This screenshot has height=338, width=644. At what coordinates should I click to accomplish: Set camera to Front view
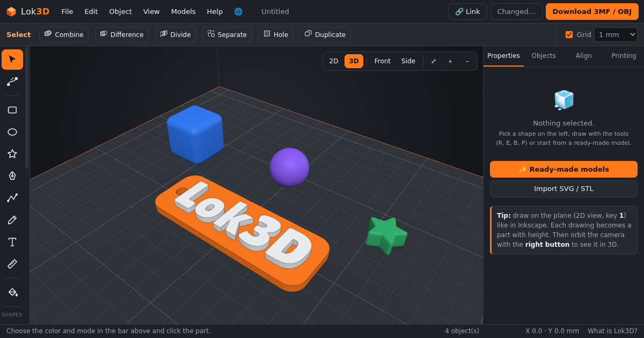[383, 61]
